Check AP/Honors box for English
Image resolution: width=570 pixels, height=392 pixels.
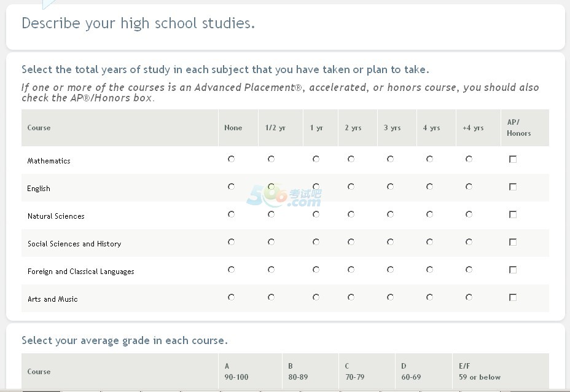coord(513,187)
